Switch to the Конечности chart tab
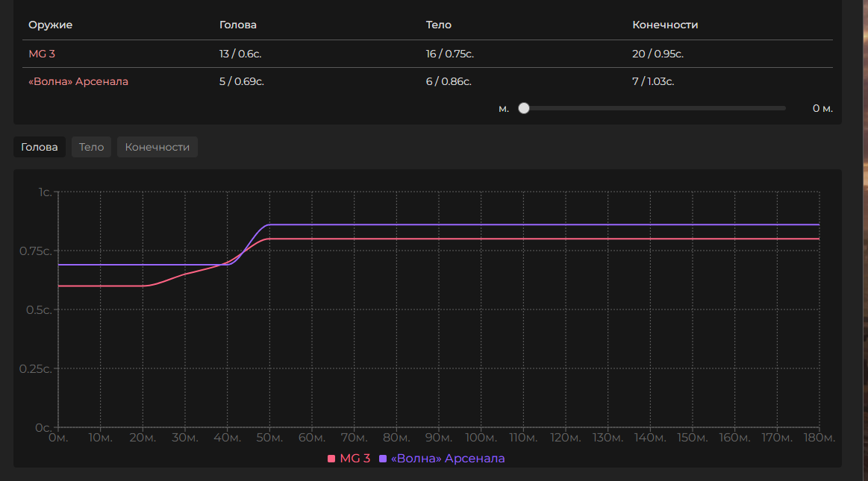This screenshot has width=868, height=481. point(157,147)
